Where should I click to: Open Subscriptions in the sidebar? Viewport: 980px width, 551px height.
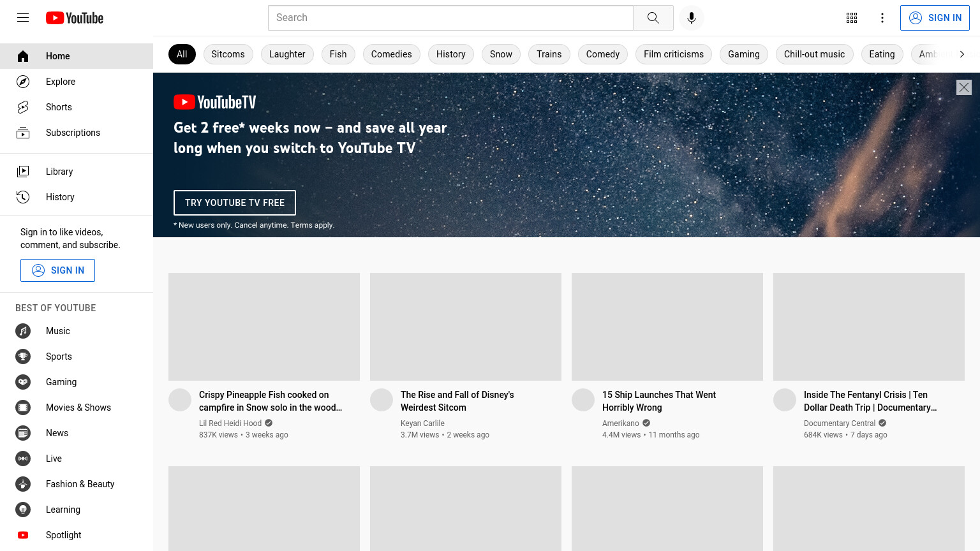[77, 133]
